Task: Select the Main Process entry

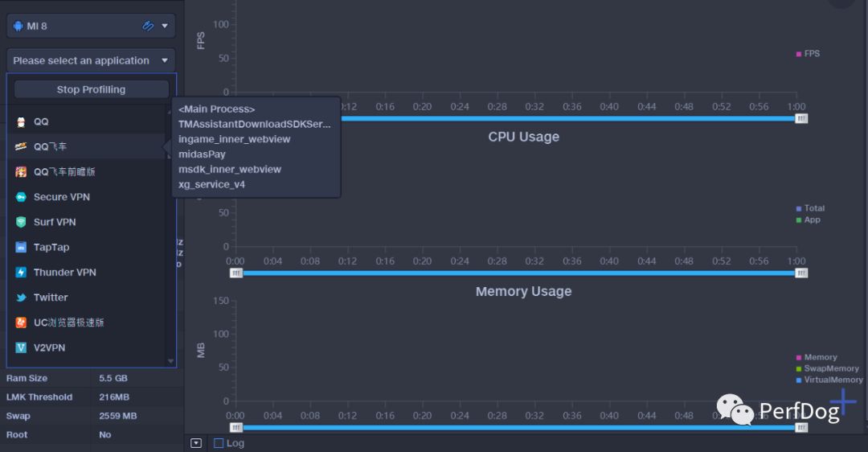Action: 216,109
